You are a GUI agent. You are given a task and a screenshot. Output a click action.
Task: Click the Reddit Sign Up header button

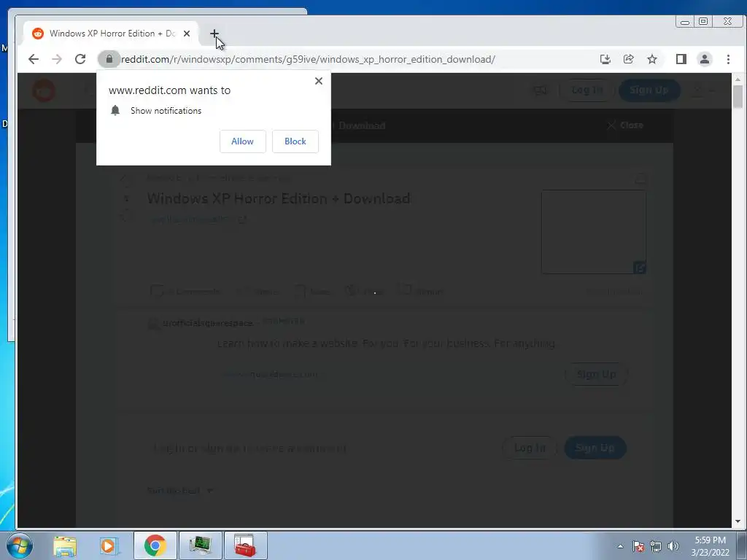point(649,90)
